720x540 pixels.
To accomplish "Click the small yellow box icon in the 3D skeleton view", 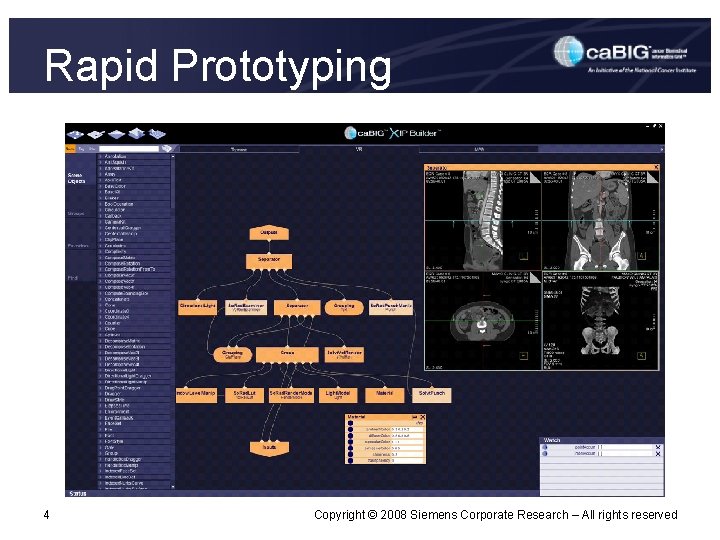I will (641, 355).
